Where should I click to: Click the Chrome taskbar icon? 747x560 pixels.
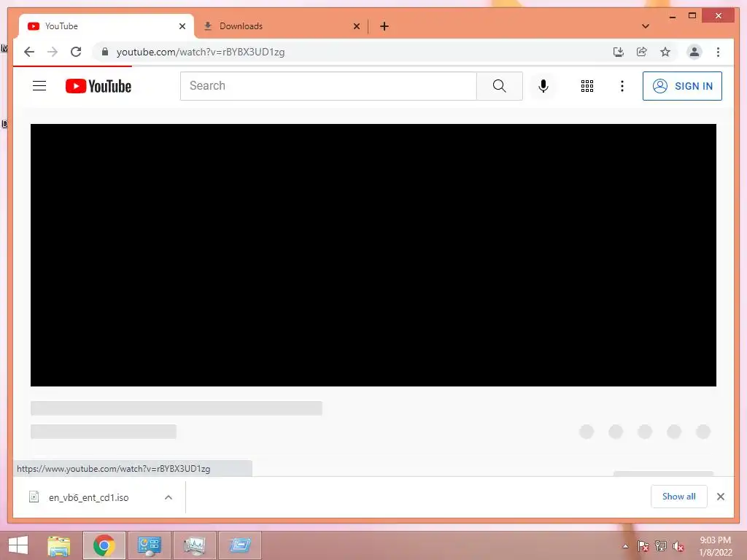[x=104, y=545]
